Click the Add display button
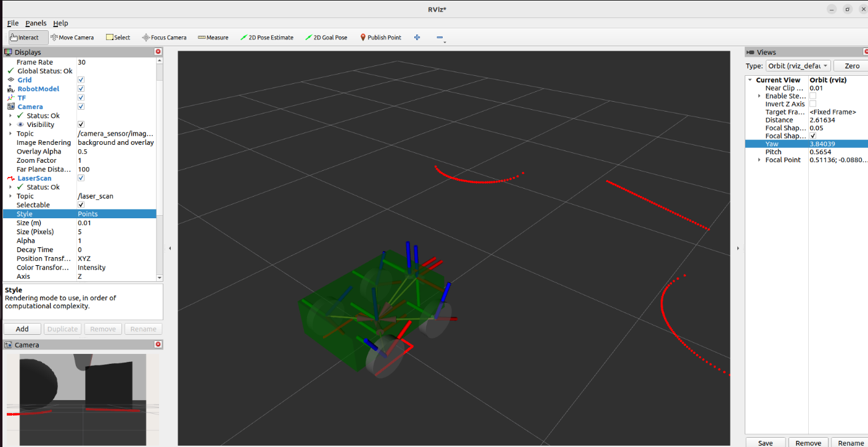The width and height of the screenshot is (868, 447). tap(22, 329)
